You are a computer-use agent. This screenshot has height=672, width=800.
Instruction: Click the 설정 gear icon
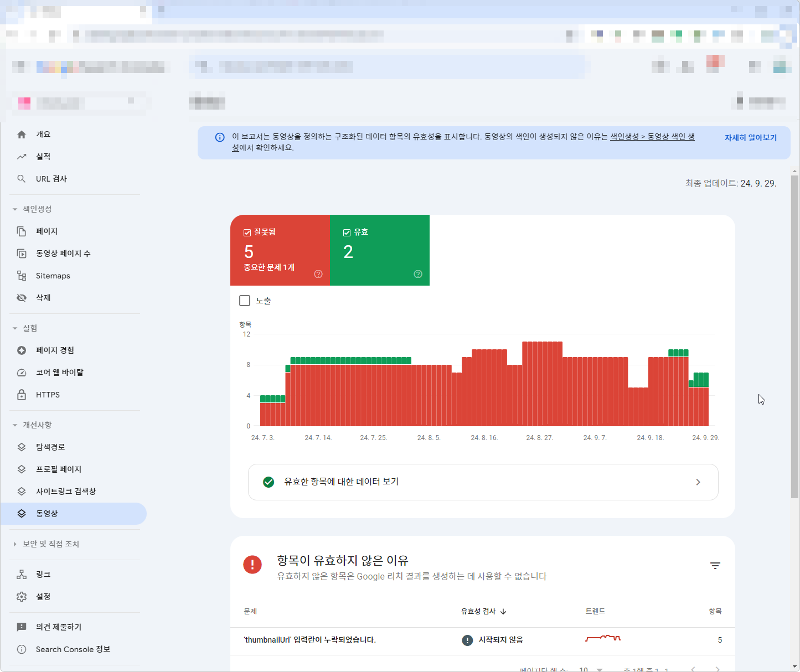pyautogui.click(x=22, y=597)
